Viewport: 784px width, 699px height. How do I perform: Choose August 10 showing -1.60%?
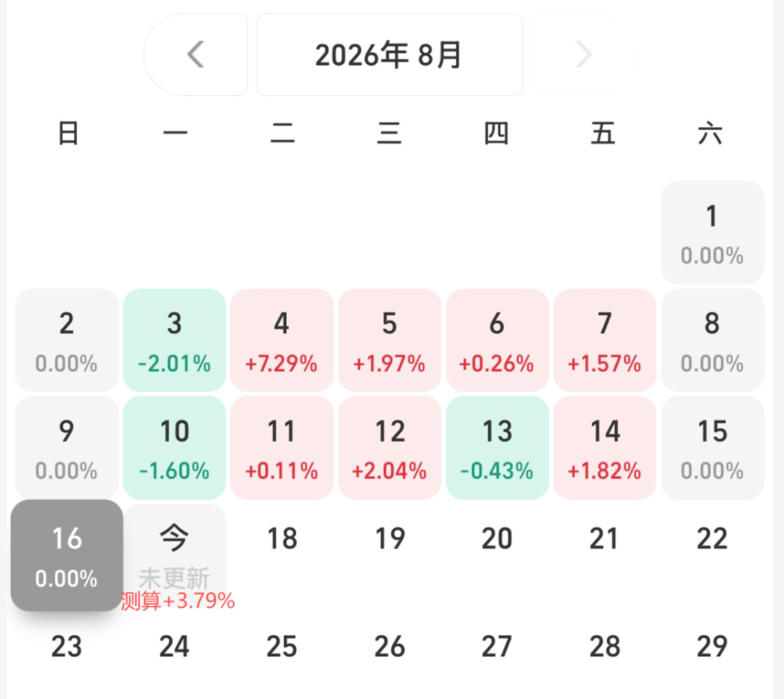click(x=174, y=448)
